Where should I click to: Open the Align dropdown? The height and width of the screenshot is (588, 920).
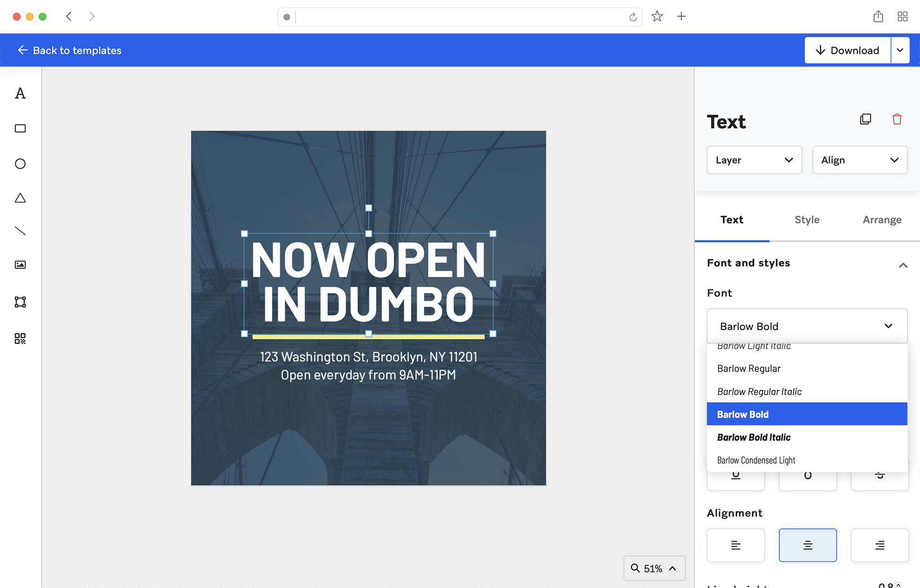(x=860, y=160)
